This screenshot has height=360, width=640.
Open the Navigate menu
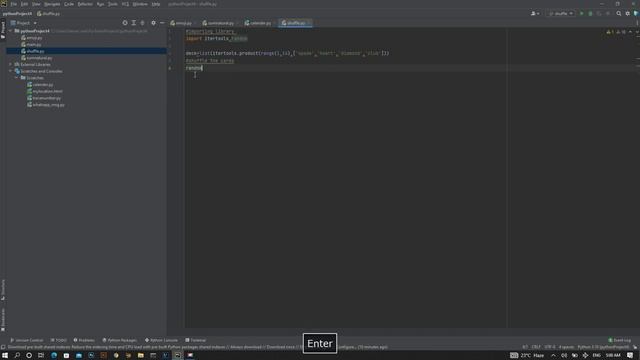pyautogui.click(x=52, y=4)
